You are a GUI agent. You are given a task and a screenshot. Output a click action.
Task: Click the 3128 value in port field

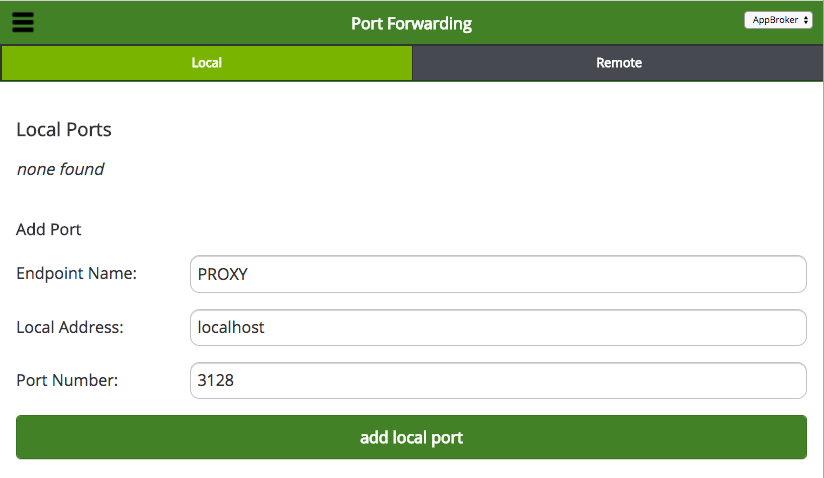click(215, 380)
